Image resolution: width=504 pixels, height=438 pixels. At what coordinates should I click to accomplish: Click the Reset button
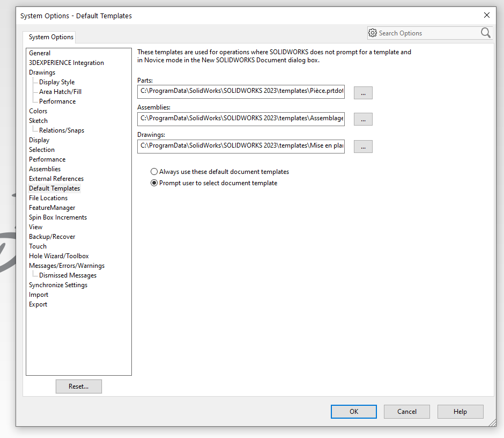coord(78,386)
